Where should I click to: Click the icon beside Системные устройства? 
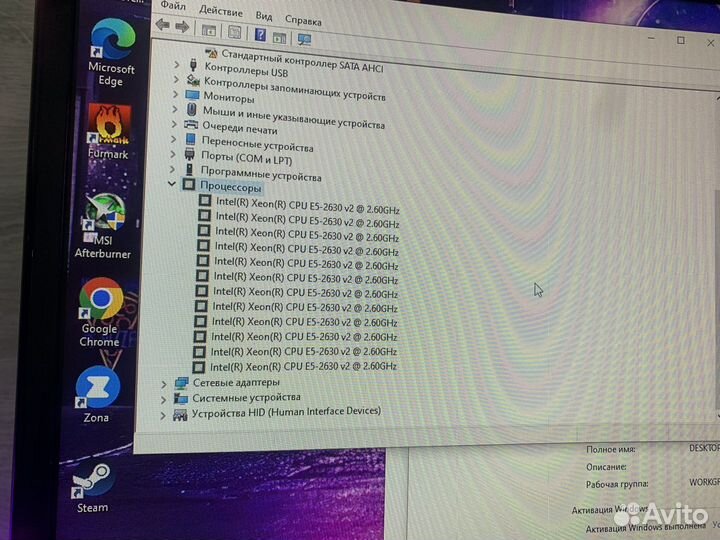point(180,398)
